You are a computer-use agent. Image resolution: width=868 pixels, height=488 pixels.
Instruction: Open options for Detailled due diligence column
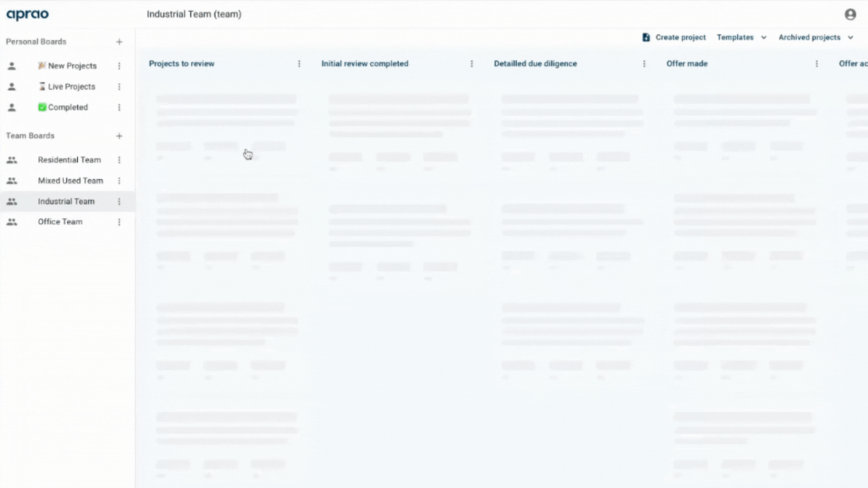point(644,64)
